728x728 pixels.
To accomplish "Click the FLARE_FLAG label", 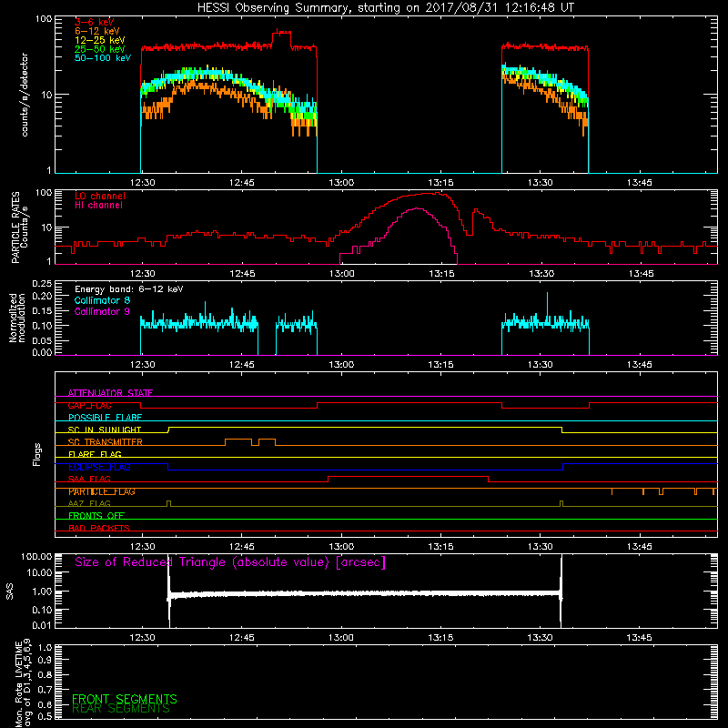I will coord(95,454).
